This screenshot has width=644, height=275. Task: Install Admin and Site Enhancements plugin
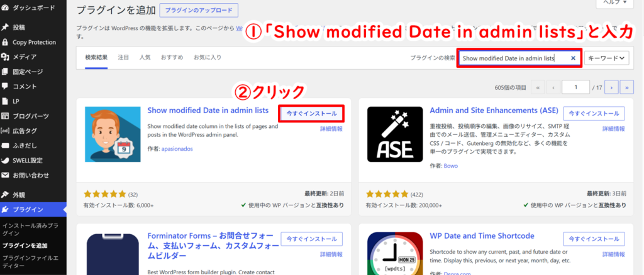pos(594,114)
